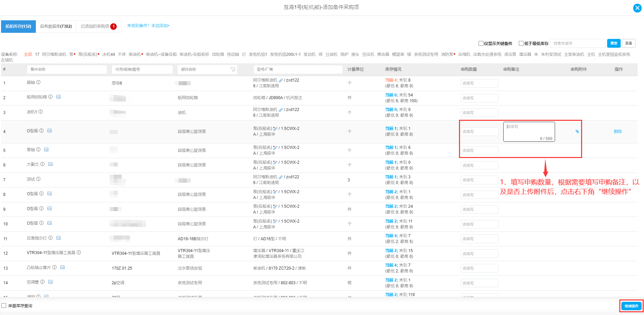Viewport: 644px width, 315px height.
Task: View the image icon for 泵轴
Action: (46, 150)
